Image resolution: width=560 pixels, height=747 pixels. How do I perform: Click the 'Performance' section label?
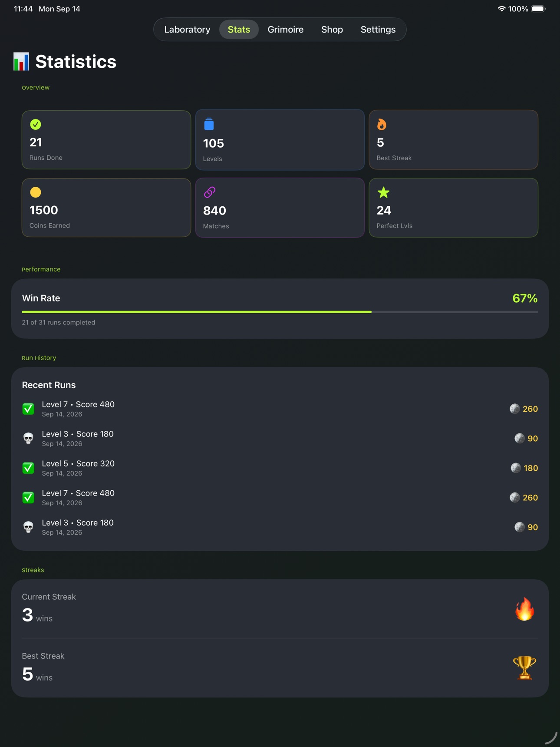41,269
